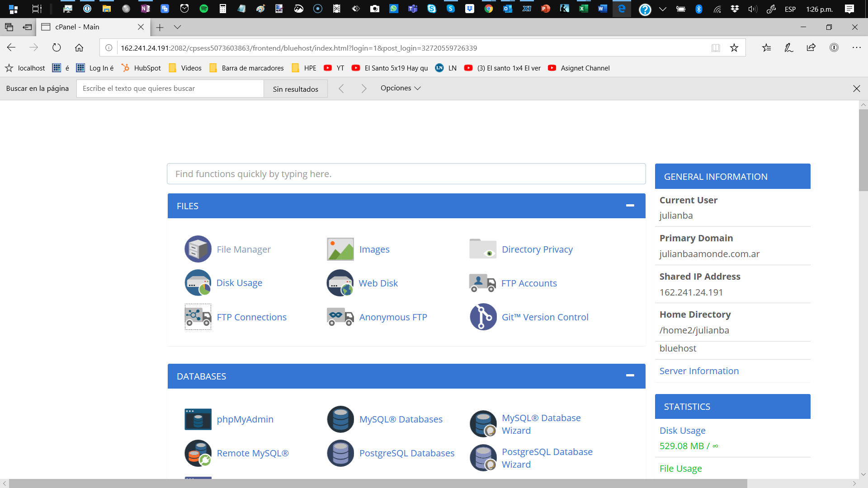The width and height of the screenshot is (868, 488).
Task: Open the FTP Accounts truck icon
Action: pos(482,283)
